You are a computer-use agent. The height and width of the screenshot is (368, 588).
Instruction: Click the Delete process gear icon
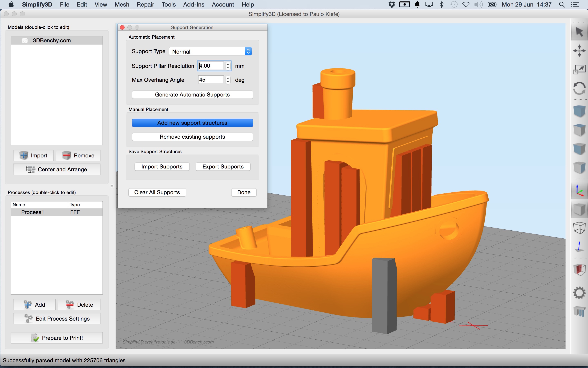click(69, 304)
